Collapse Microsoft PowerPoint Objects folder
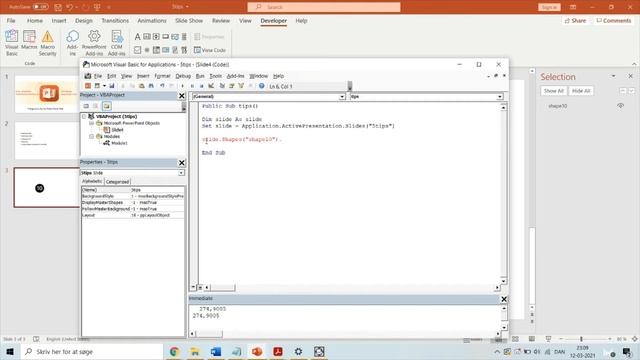 point(91,123)
